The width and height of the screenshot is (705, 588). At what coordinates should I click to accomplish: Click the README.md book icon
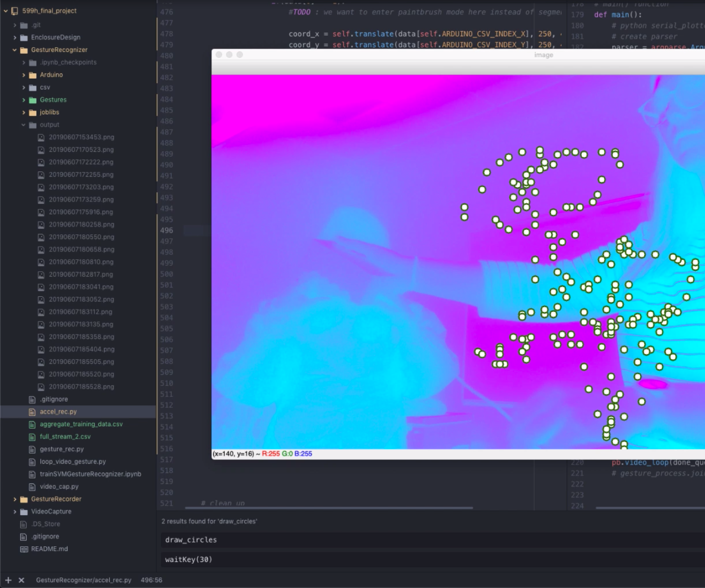click(24, 549)
